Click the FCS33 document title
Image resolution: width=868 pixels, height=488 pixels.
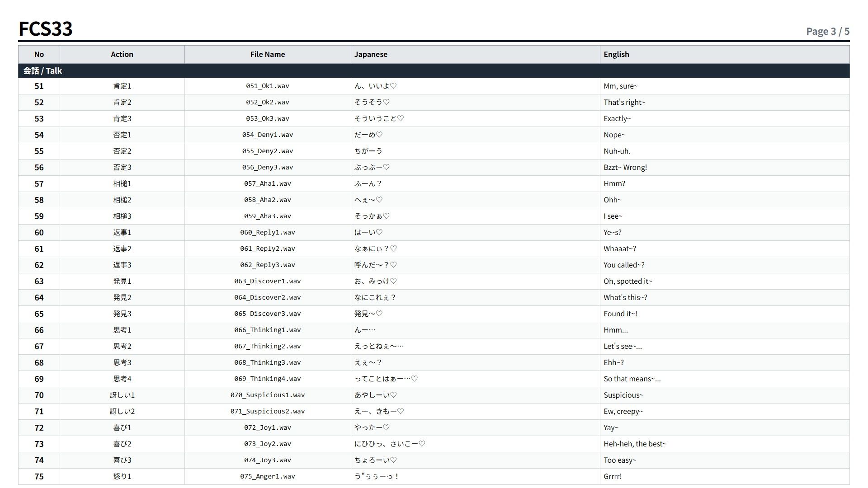pyautogui.click(x=45, y=29)
